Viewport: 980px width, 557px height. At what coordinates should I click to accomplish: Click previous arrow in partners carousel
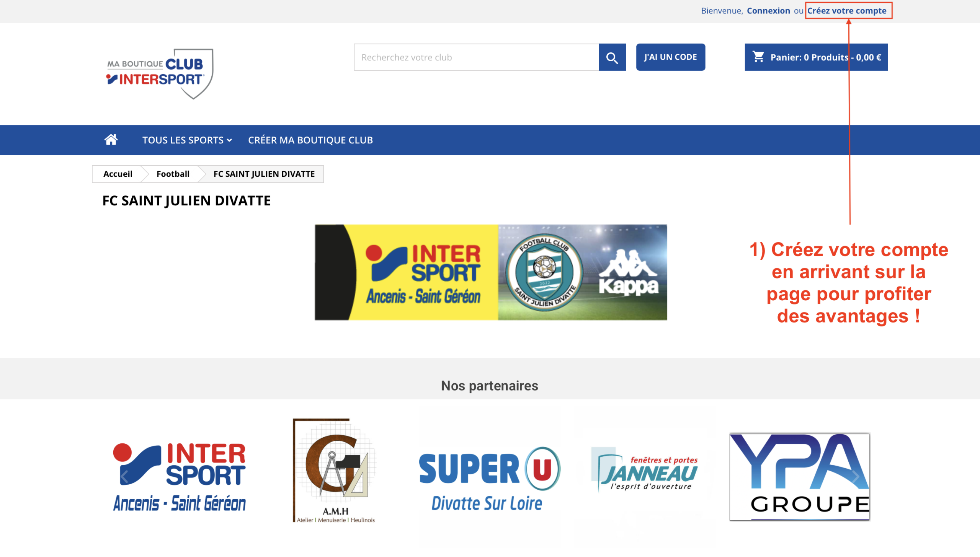point(124,477)
